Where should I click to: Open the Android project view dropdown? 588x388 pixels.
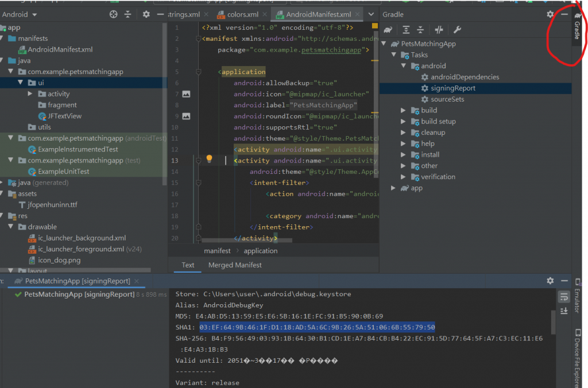pyautogui.click(x=20, y=14)
